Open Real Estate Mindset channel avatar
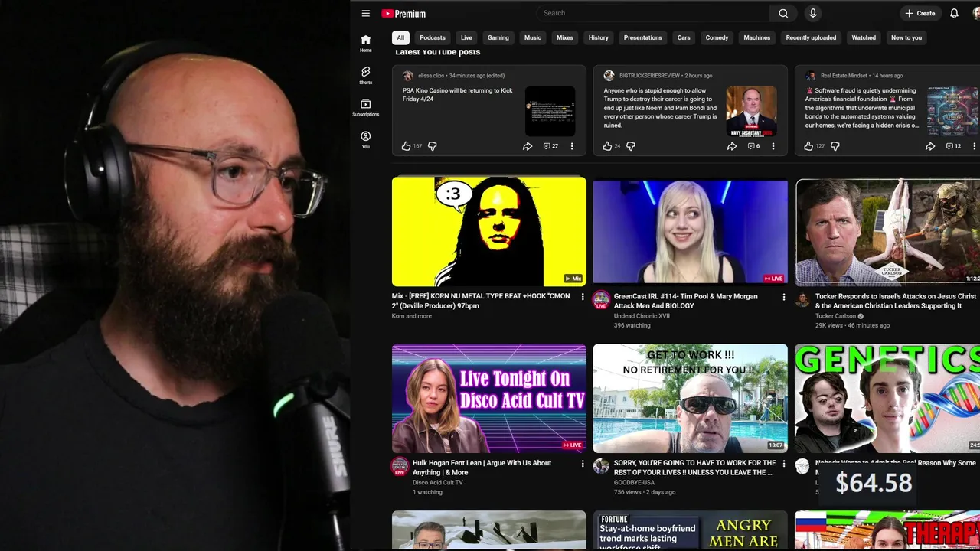The height and width of the screenshot is (551, 980). [810, 76]
